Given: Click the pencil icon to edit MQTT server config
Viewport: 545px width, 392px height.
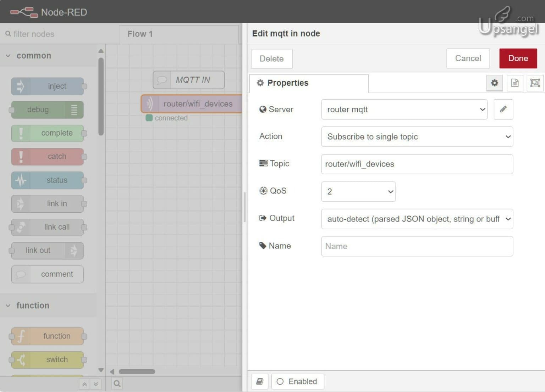Looking at the screenshot, I should click(503, 110).
